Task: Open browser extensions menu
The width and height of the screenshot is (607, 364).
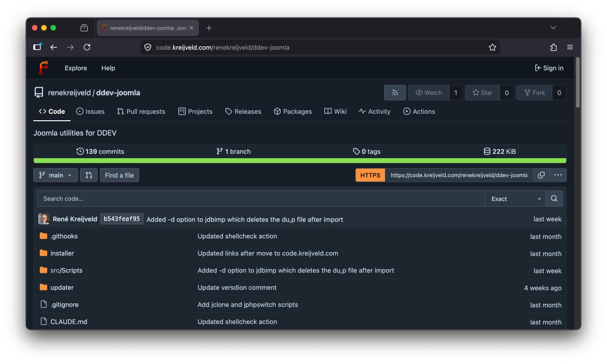Action: pos(553,47)
